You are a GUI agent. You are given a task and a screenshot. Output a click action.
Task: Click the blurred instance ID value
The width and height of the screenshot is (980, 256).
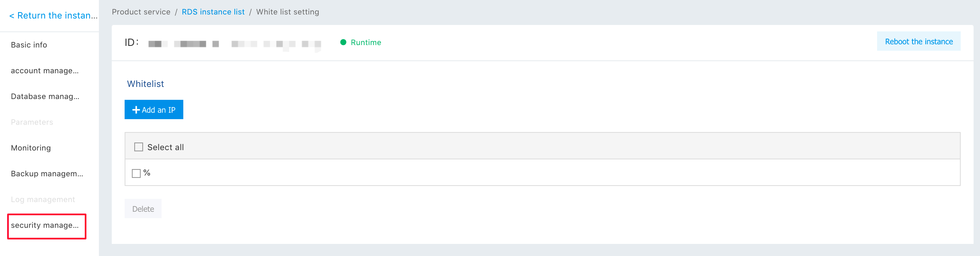point(234,43)
